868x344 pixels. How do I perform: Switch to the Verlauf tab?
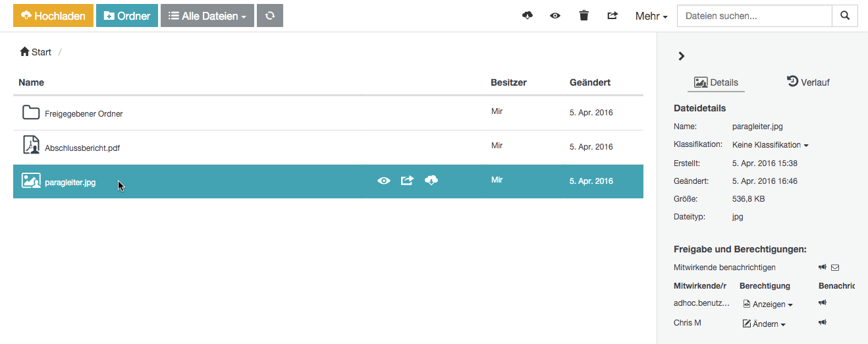point(808,82)
